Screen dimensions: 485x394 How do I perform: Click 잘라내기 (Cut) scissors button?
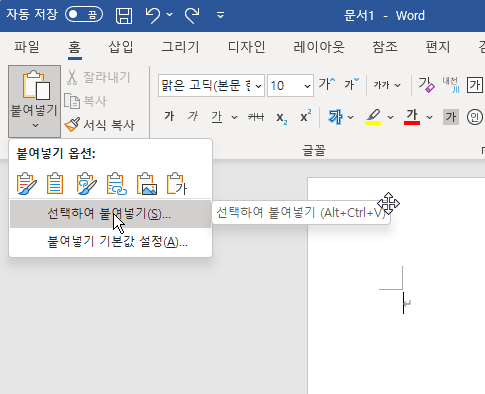[98, 77]
